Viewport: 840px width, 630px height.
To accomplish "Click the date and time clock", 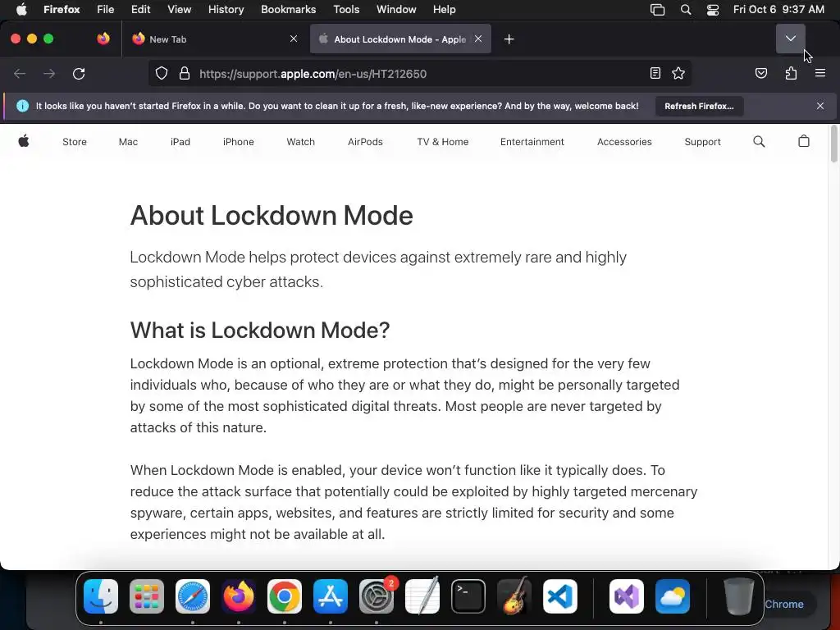I will [x=778, y=10].
